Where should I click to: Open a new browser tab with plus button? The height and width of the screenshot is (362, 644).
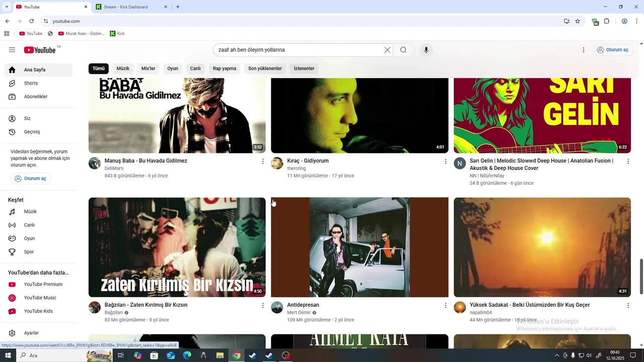178,7
